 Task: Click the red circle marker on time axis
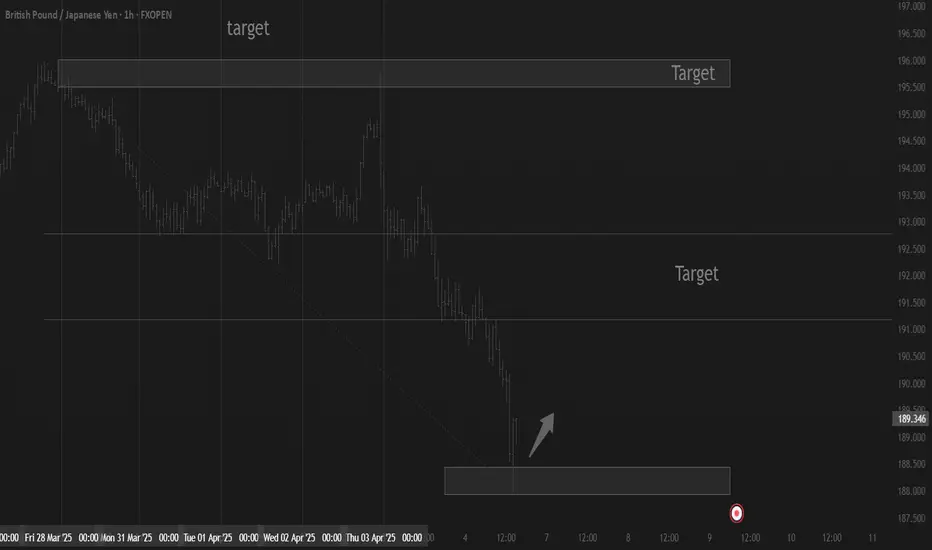tap(736, 513)
